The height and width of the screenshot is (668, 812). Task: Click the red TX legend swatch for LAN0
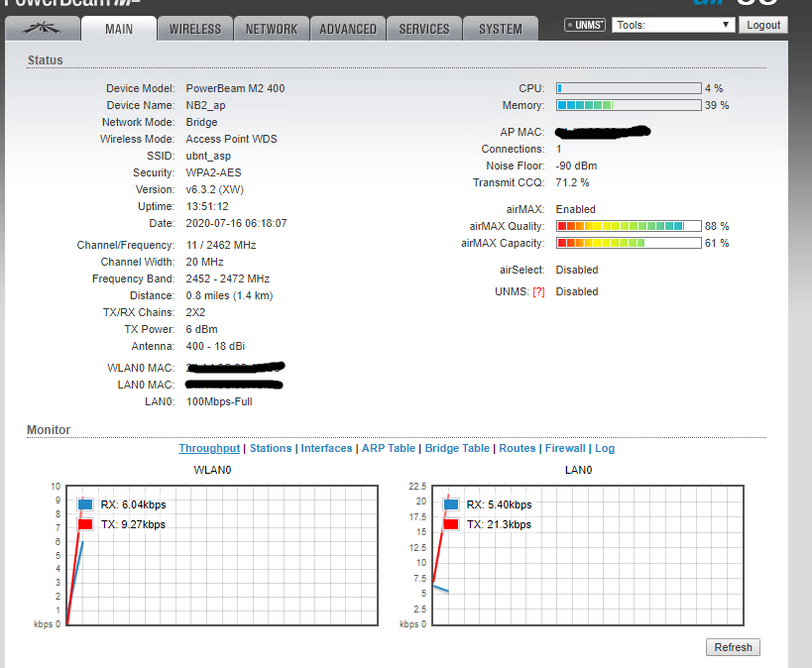click(x=451, y=524)
